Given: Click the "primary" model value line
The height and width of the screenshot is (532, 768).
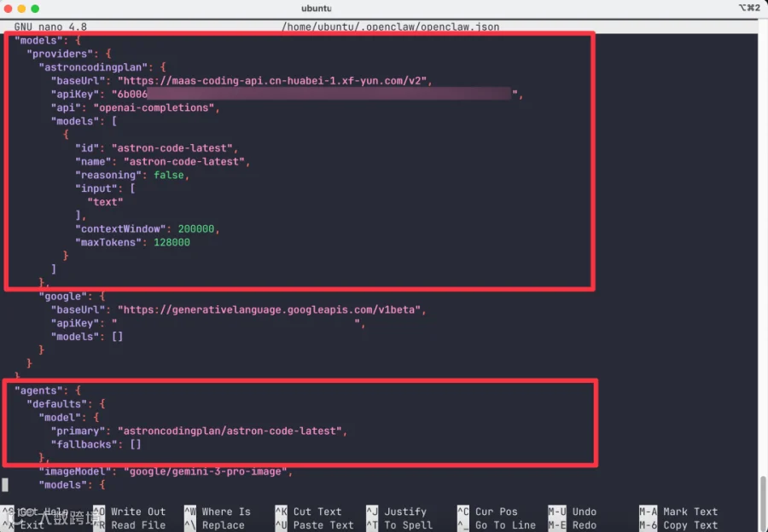Looking at the screenshot, I should pyautogui.click(x=199, y=431).
